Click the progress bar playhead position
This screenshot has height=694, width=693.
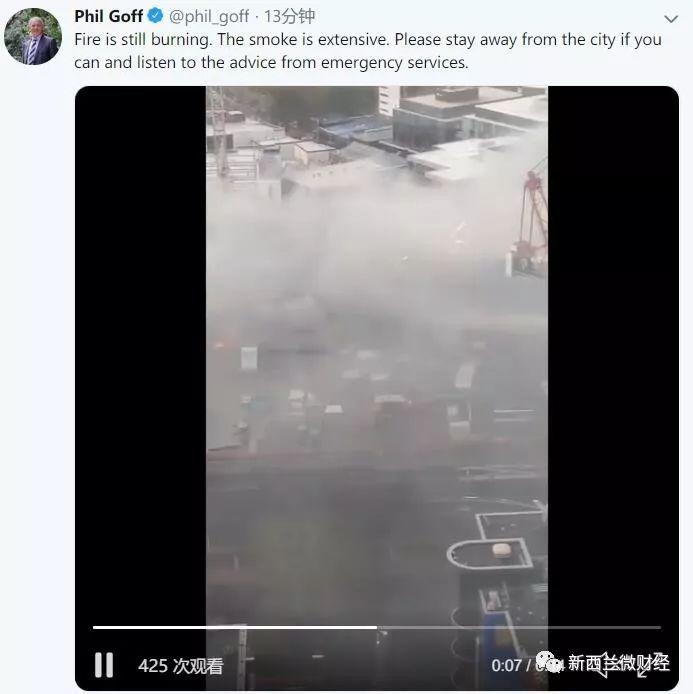[x=377, y=627]
